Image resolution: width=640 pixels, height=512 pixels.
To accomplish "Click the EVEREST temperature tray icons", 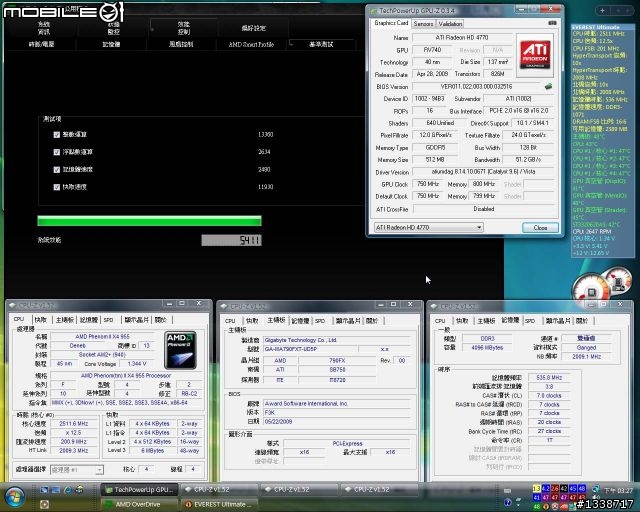I will point(559,497).
